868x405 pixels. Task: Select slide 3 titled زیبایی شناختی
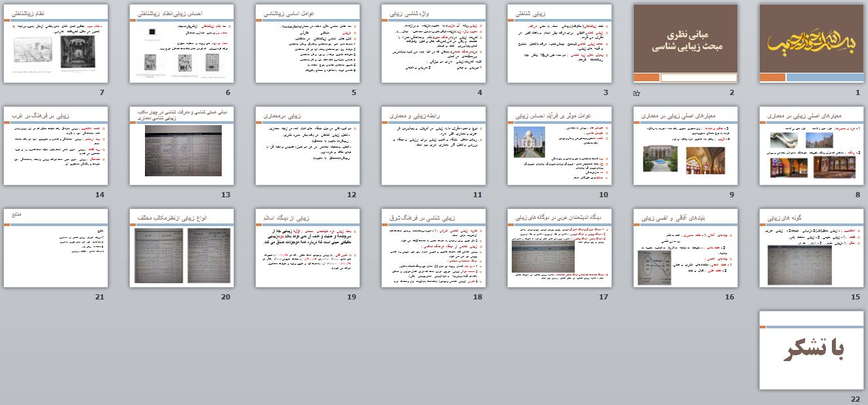coord(560,43)
